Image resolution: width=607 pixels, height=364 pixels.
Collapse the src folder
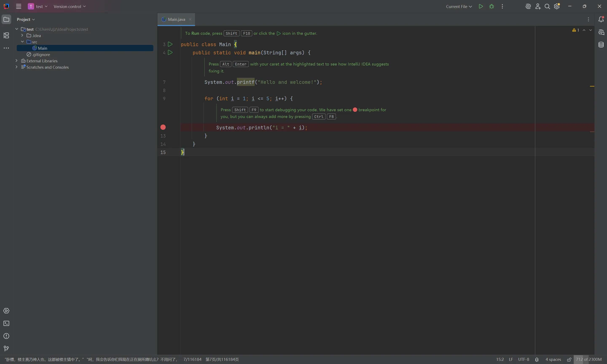pos(22,42)
